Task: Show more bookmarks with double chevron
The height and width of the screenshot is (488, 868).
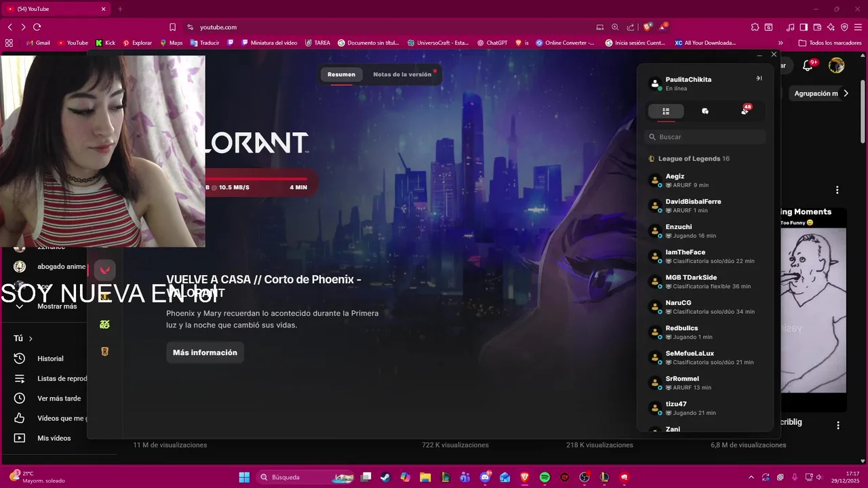Action: click(x=781, y=43)
